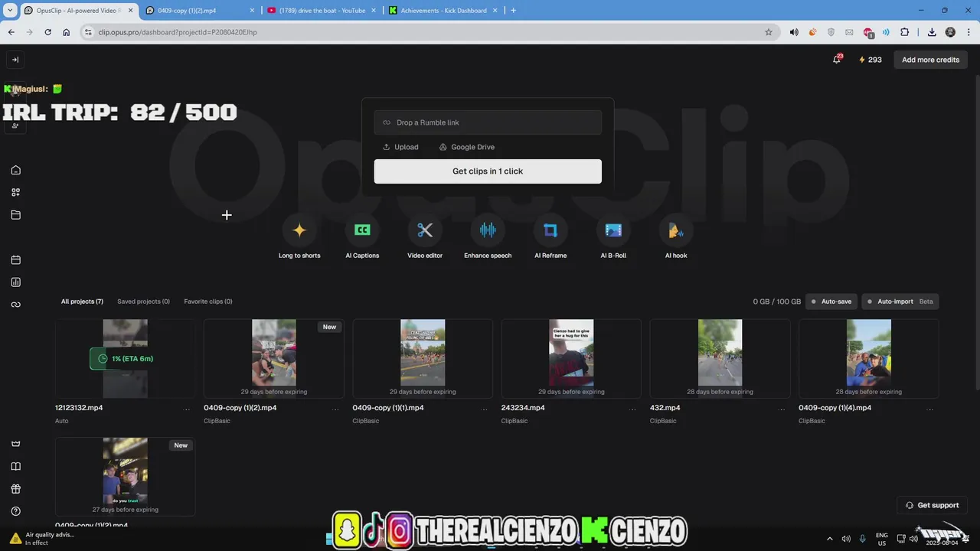The height and width of the screenshot is (551, 980).
Task: Open more options for 432.mp4
Action: (782, 409)
